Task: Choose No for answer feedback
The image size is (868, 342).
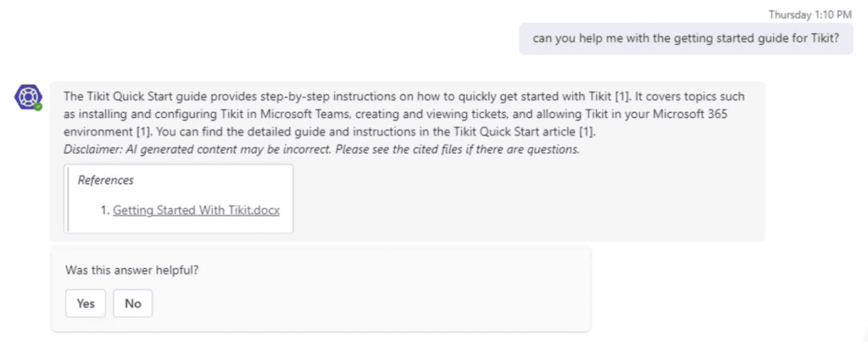Action: [133, 303]
